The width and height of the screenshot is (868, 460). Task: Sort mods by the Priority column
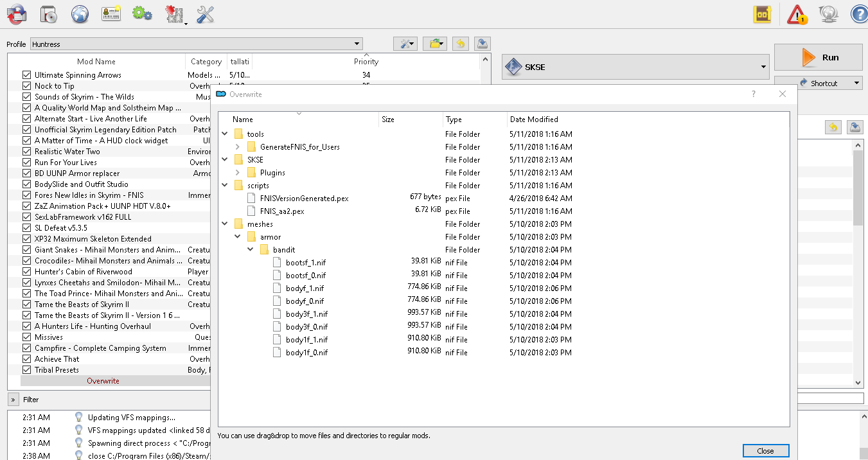pos(366,62)
